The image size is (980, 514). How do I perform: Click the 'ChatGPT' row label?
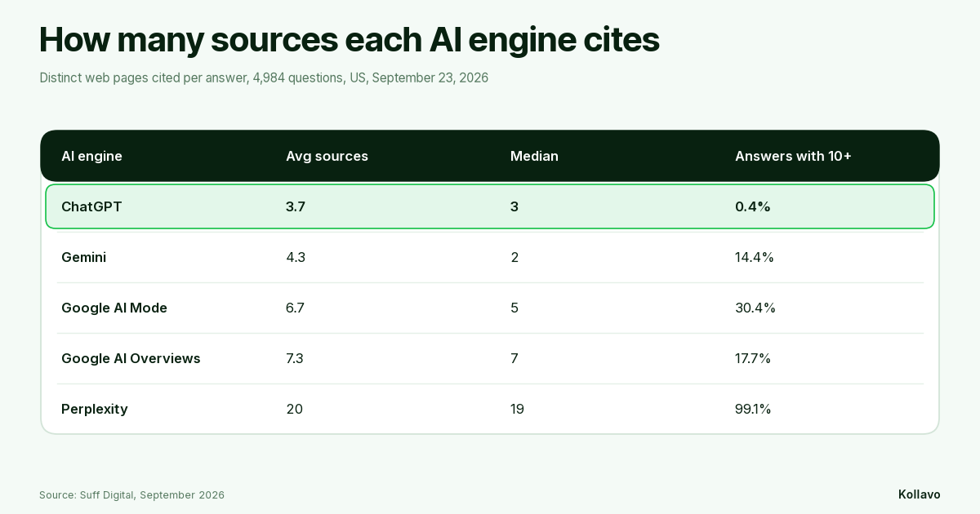click(x=91, y=206)
